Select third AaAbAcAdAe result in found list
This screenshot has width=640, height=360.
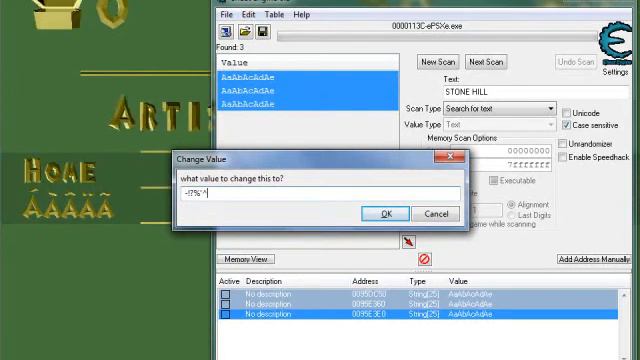coord(308,104)
